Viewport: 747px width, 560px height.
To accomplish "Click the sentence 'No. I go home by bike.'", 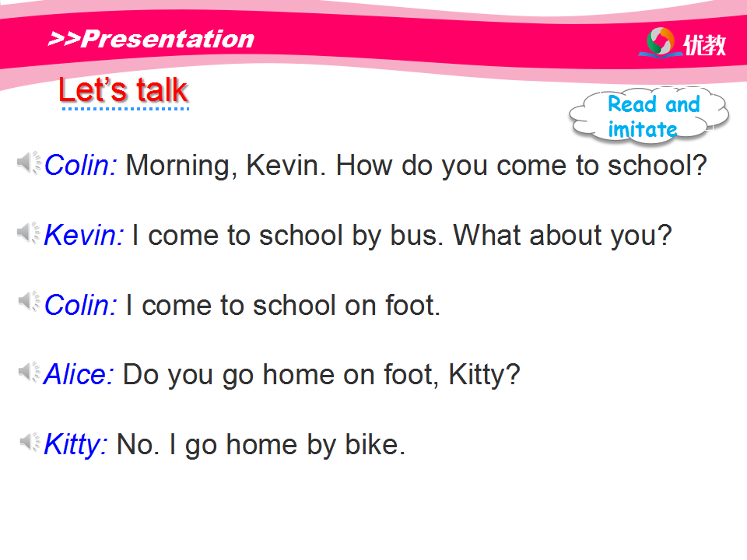I will click(261, 445).
